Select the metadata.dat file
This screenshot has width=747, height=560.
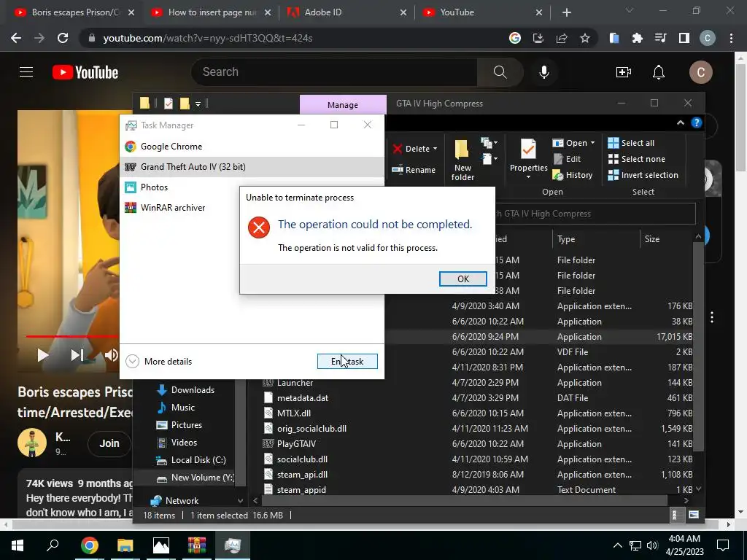[296, 398]
